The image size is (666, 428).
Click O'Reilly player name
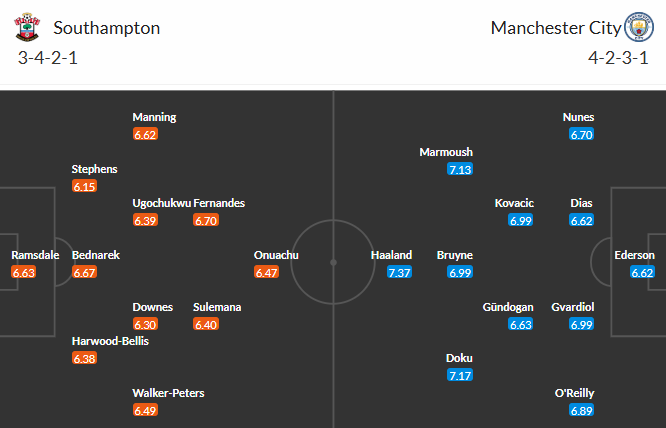pyautogui.click(x=574, y=393)
